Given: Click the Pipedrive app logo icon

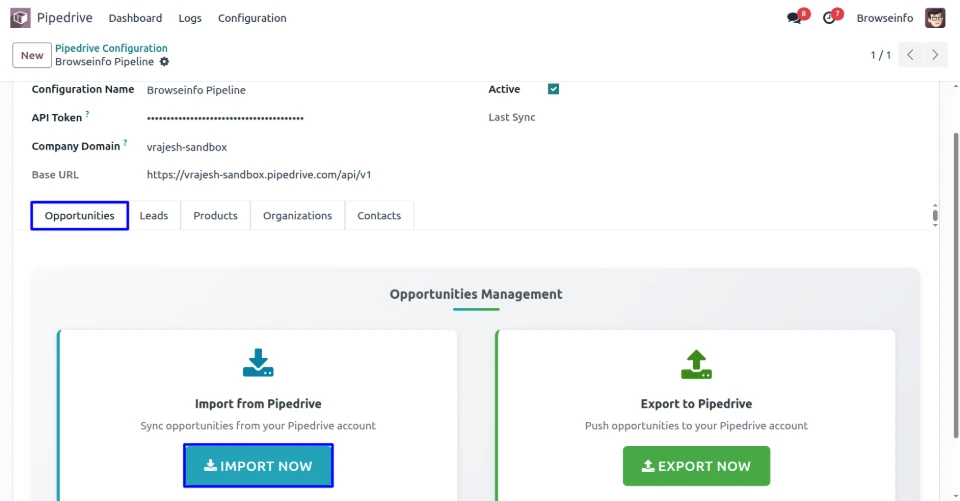Looking at the screenshot, I should [x=20, y=18].
